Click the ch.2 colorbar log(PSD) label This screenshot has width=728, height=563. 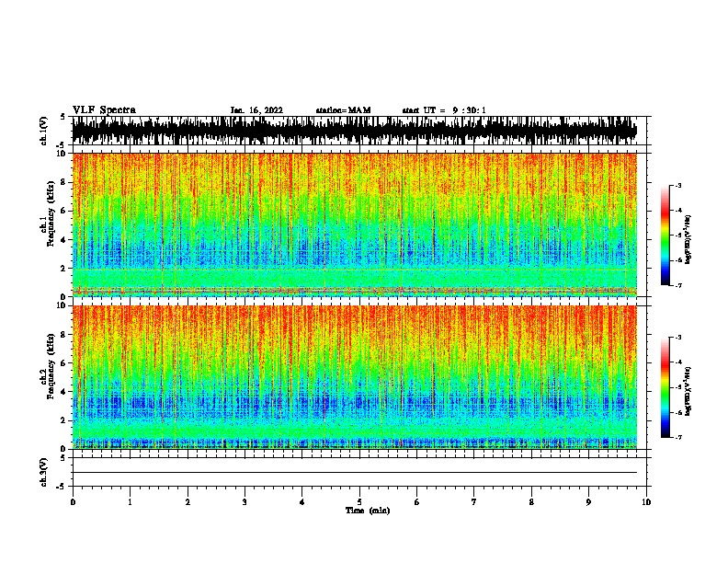point(688,391)
